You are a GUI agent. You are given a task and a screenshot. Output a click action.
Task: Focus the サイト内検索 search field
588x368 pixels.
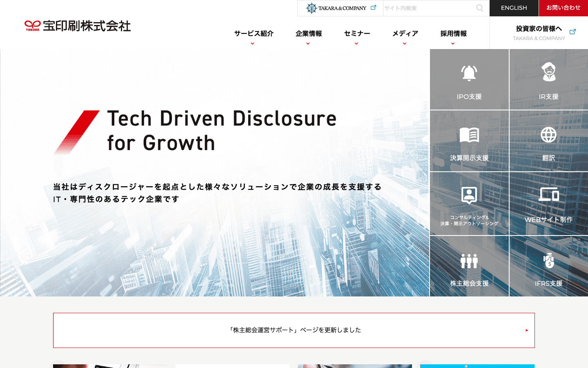[429, 8]
